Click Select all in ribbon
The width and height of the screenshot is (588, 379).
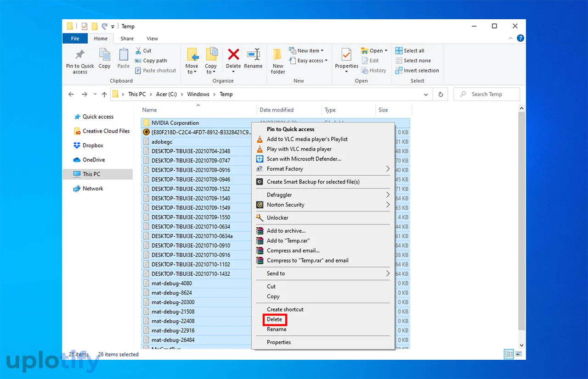[x=410, y=50]
